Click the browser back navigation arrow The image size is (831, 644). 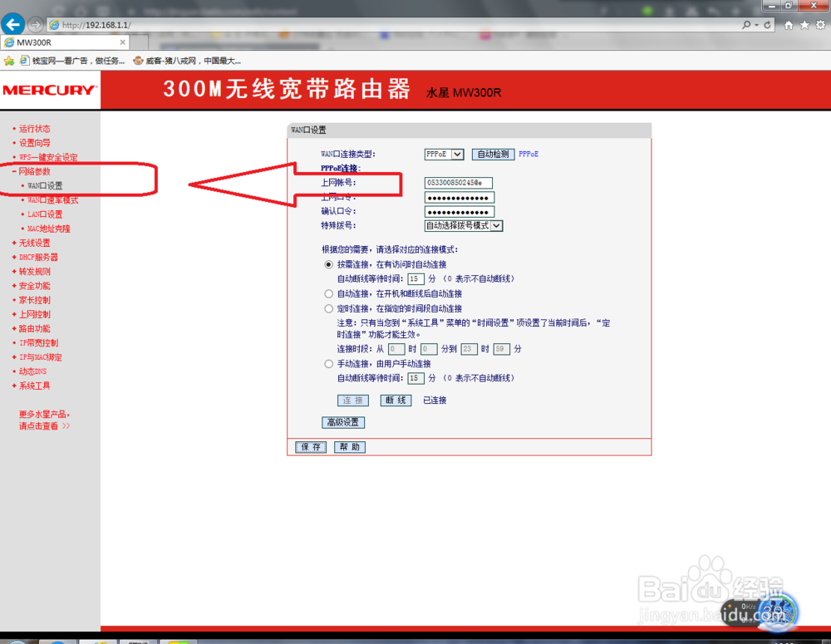(12, 23)
